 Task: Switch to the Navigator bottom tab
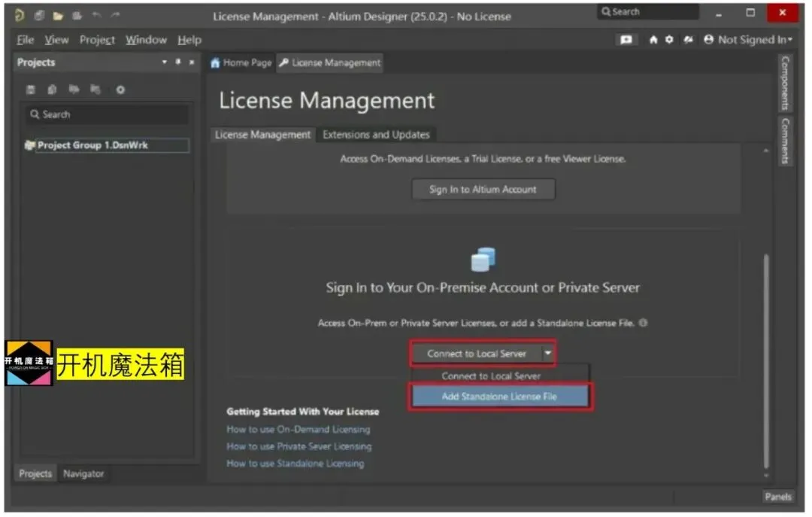(x=83, y=473)
